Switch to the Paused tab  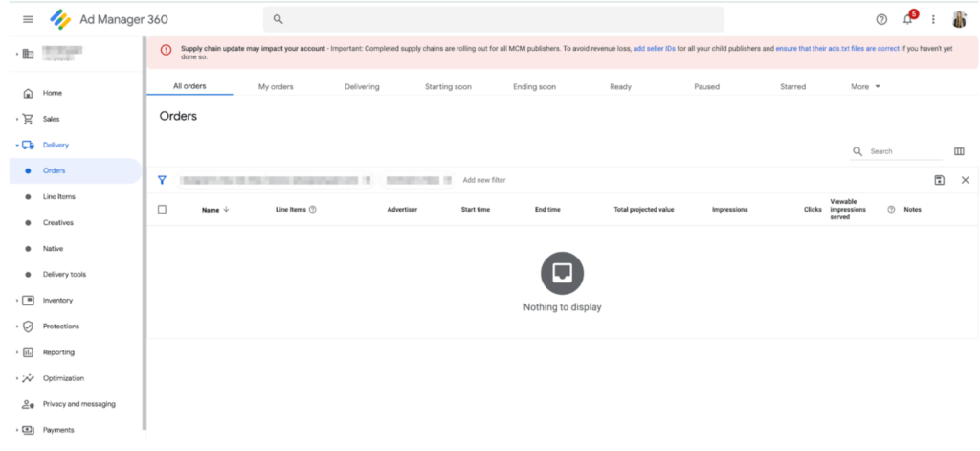pos(706,87)
